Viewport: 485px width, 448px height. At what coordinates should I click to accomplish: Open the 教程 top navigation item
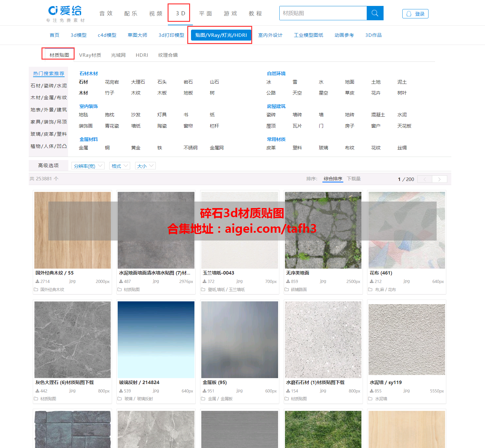[x=256, y=13]
